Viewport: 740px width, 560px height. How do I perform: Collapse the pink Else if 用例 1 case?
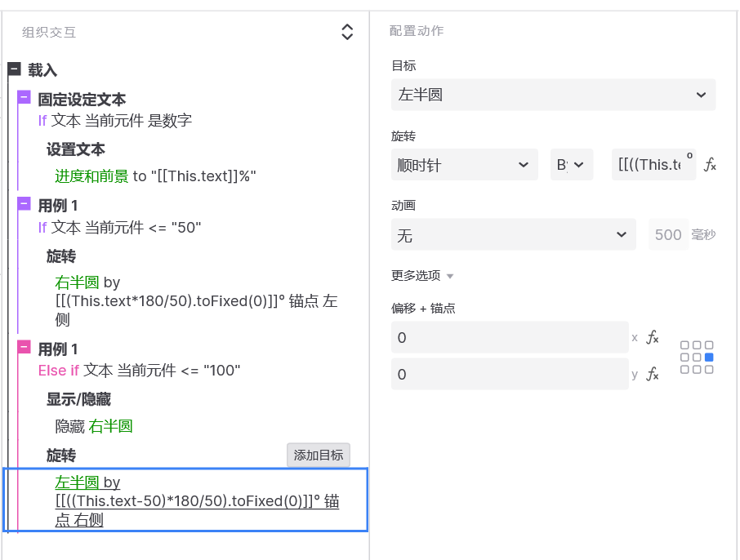pos(25,348)
